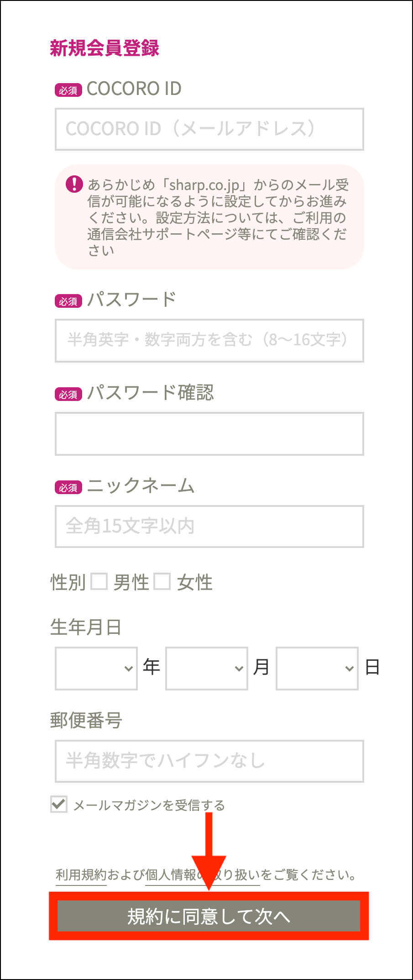Click the パスワード確認 confirmation field
This screenshot has width=413, height=980.
(x=209, y=434)
